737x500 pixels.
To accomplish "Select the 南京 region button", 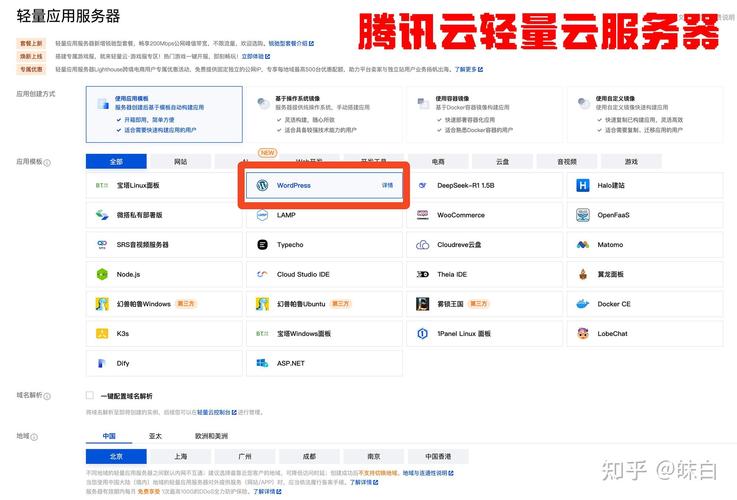I will pyautogui.click(x=374, y=456).
